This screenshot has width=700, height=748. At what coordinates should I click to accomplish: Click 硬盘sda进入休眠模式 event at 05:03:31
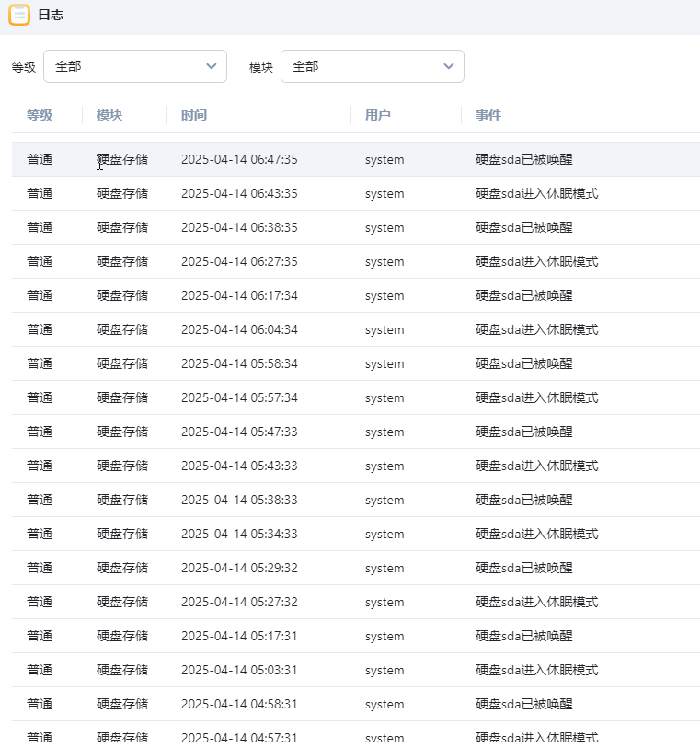coord(537,670)
